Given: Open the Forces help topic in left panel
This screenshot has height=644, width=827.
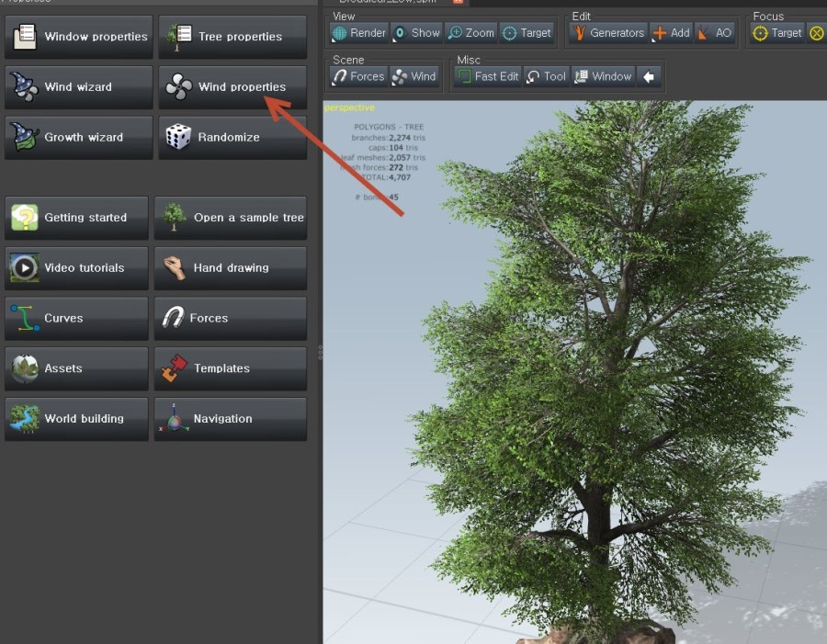Looking at the screenshot, I should point(230,318).
